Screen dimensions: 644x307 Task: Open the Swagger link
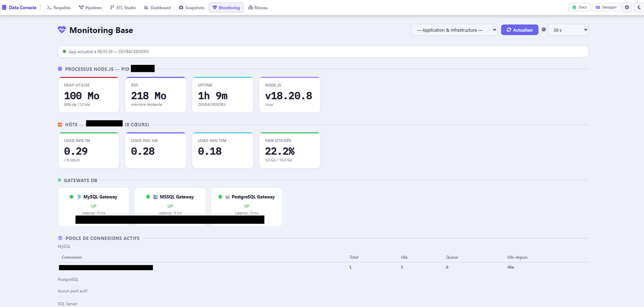point(606,7)
